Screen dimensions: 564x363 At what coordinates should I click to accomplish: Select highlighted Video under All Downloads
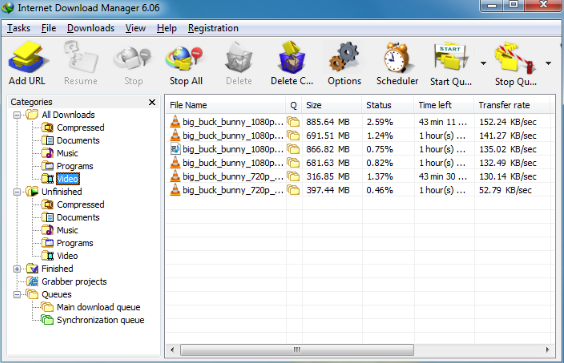(68, 179)
